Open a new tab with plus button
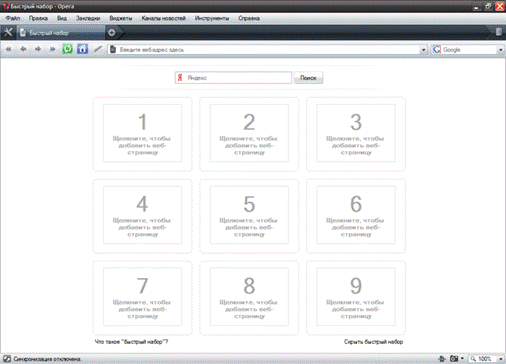 coord(112,33)
